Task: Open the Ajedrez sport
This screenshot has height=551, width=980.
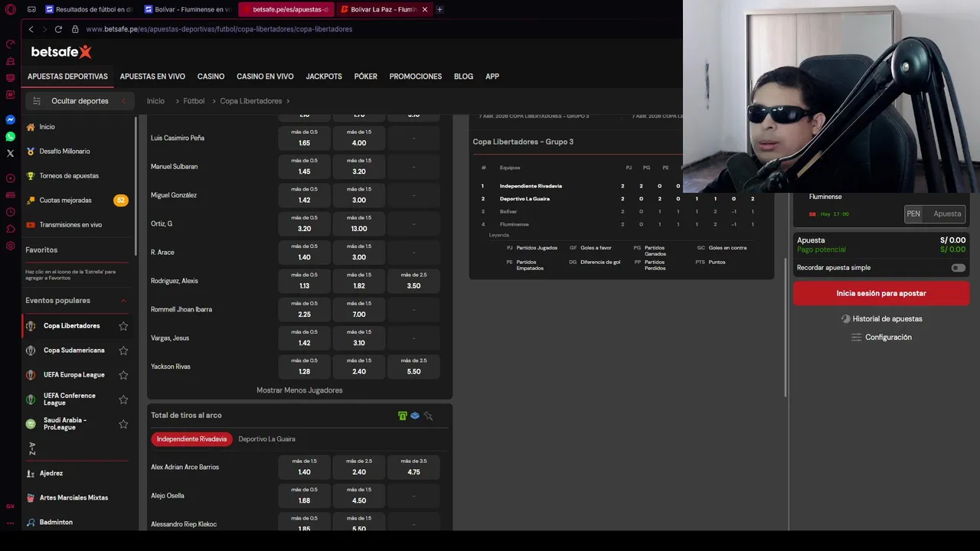Action: click(x=51, y=473)
